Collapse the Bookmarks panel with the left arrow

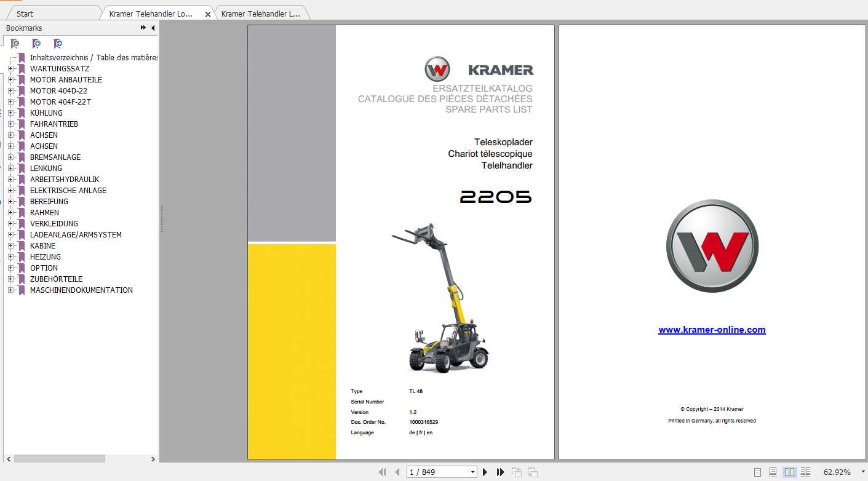pos(153,28)
